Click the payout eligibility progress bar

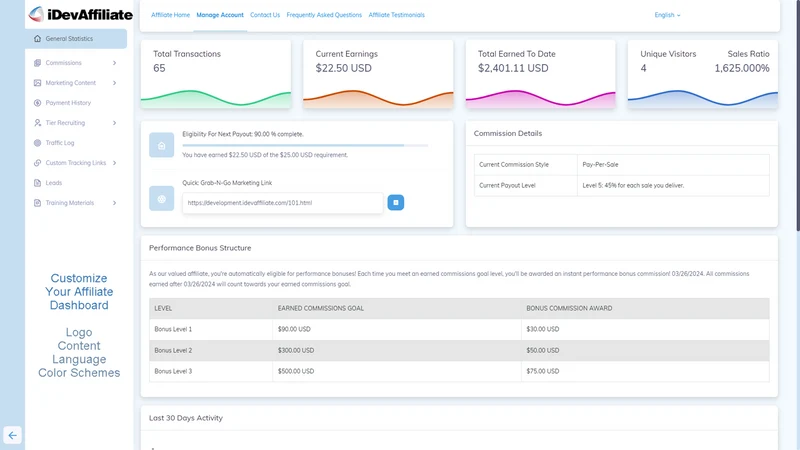305,145
